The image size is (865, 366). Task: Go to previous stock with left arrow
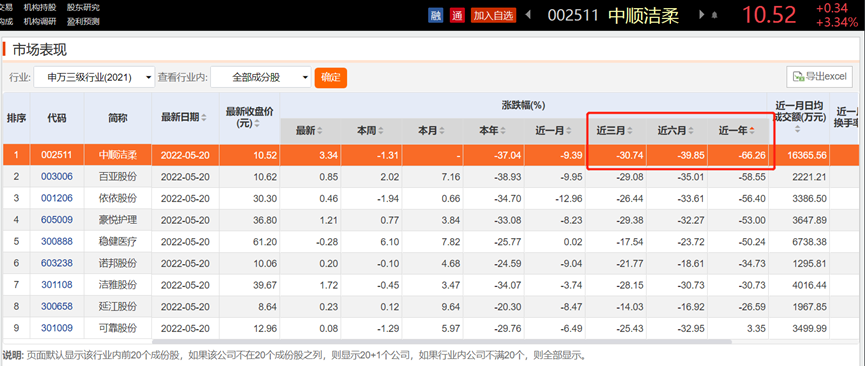point(528,15)
